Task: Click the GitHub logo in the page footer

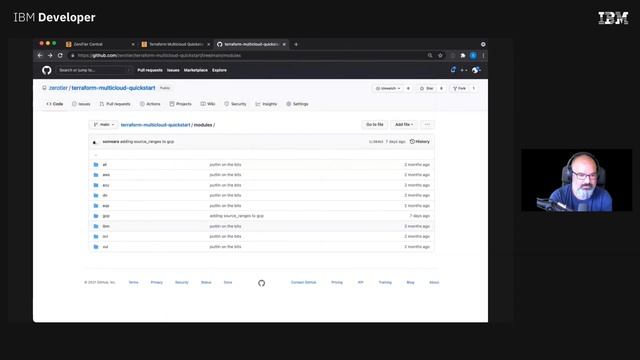Action: point(262,283)
